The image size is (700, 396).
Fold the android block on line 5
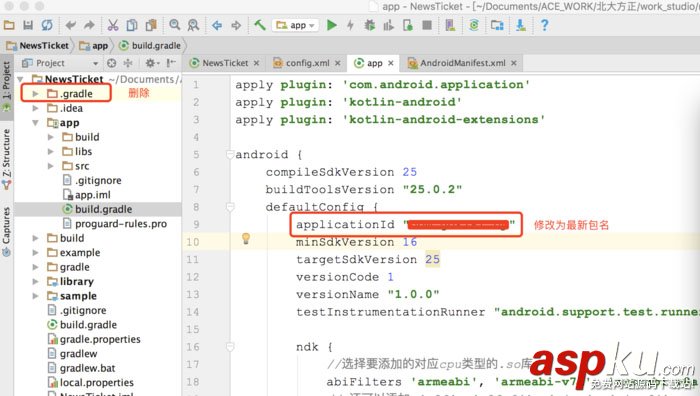pyautogui.click(x=230, y=154)
